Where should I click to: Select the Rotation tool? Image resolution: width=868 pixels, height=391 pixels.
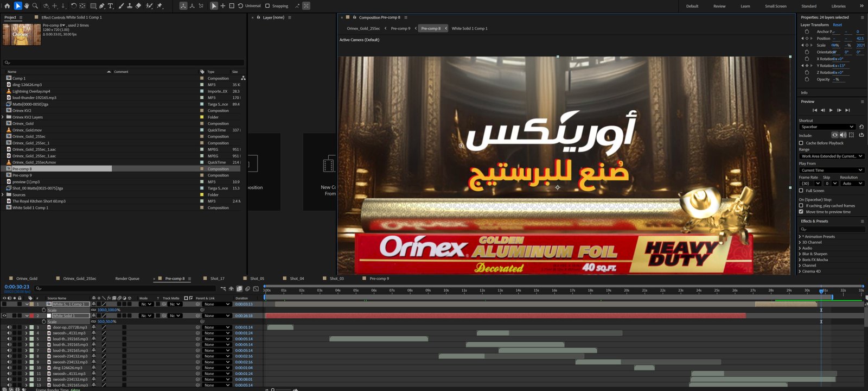74,5
